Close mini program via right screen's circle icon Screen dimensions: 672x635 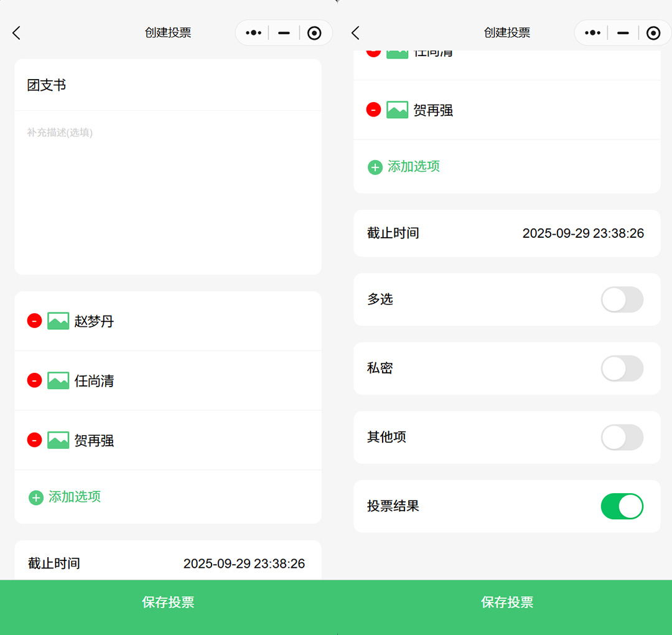(x=653, y=33)
